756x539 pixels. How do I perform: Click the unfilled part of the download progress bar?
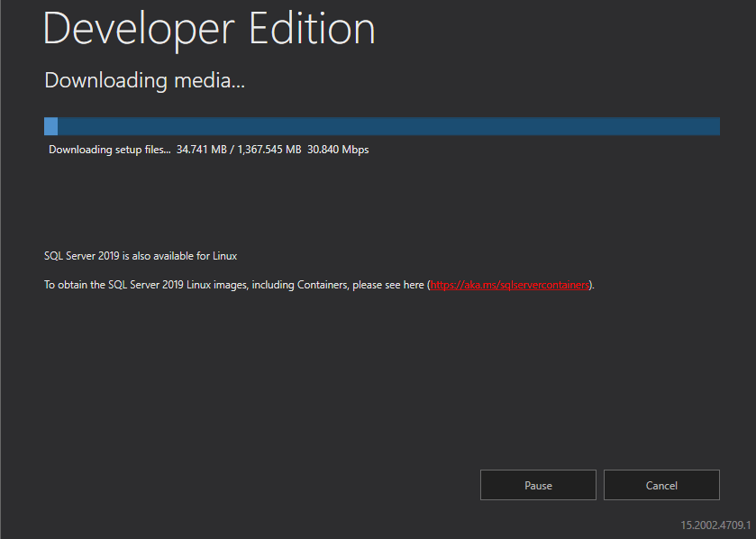(387, 126)
